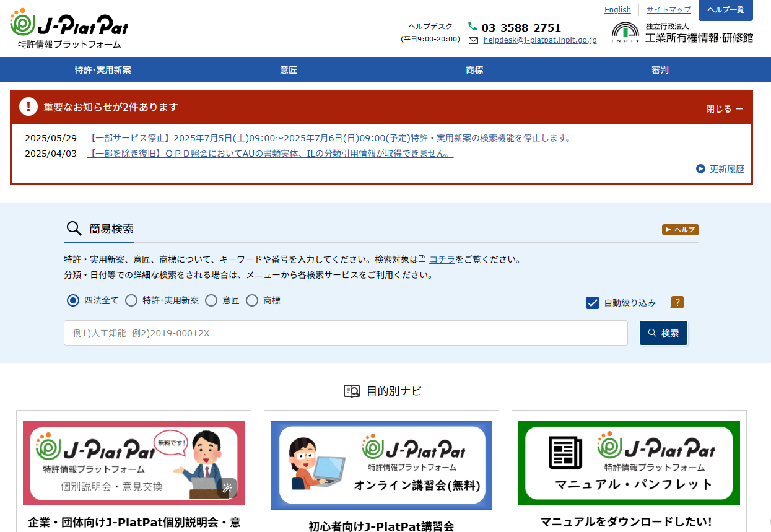
Task: Open the 更新履歴 link
Action: (x=727, y=168)
